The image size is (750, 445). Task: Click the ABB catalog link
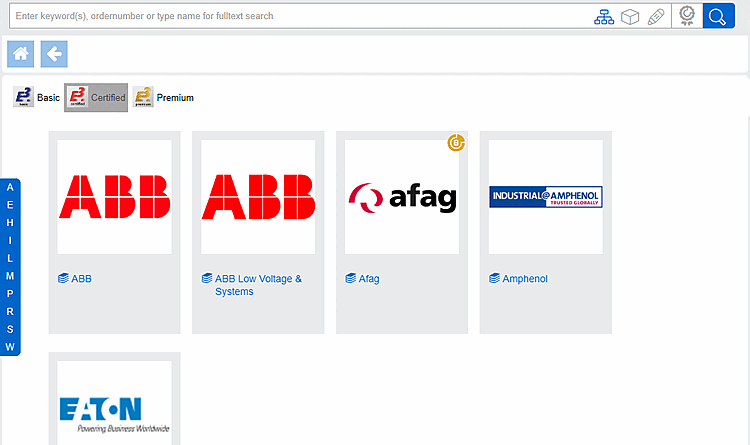click(x=81, y=278)
